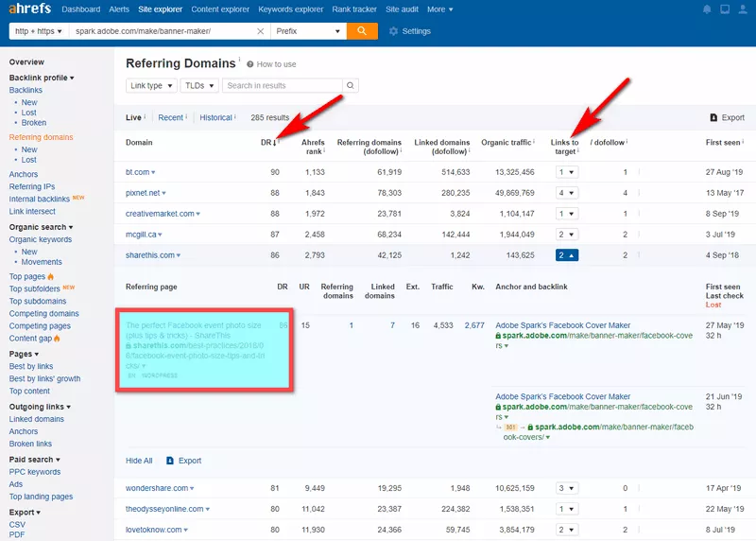The image size is (756, 541).
Task: Click the Hide All link
Action: click(x=139, y=461)
